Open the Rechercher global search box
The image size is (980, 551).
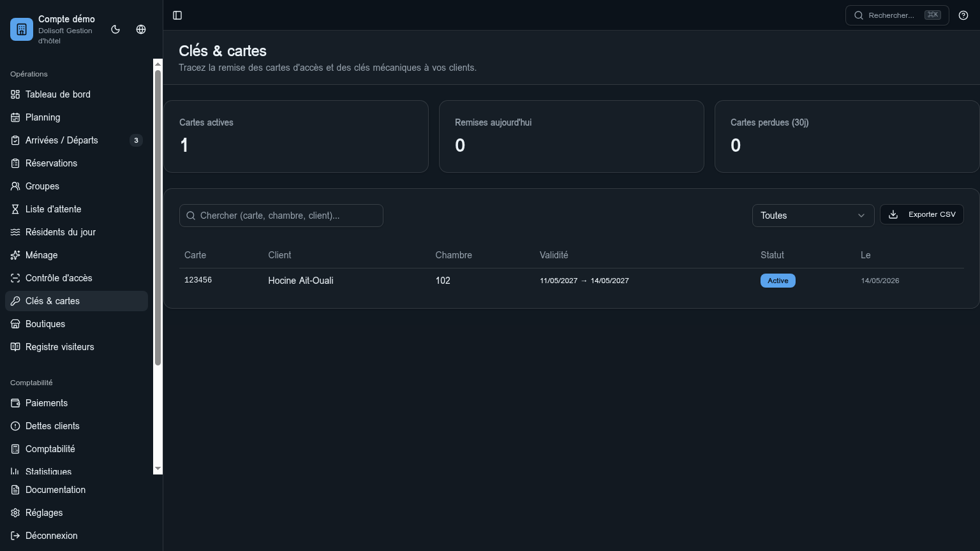pos(897,15)
